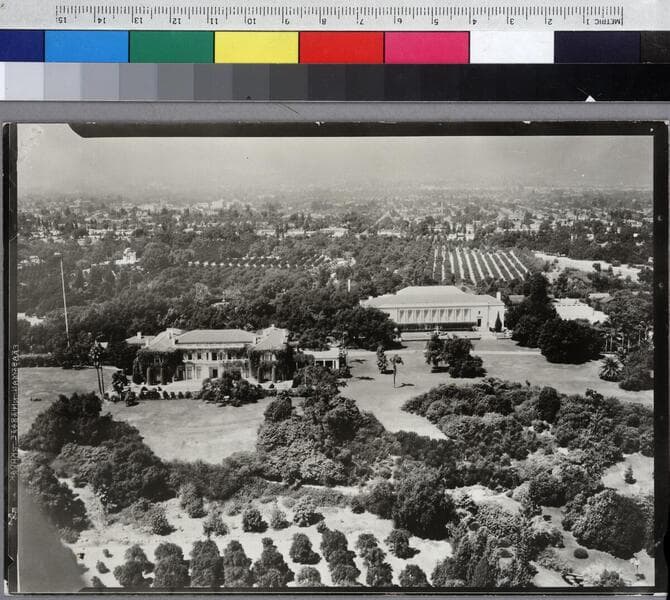
Task: Select the green color patch
Action: click(171, 47)
